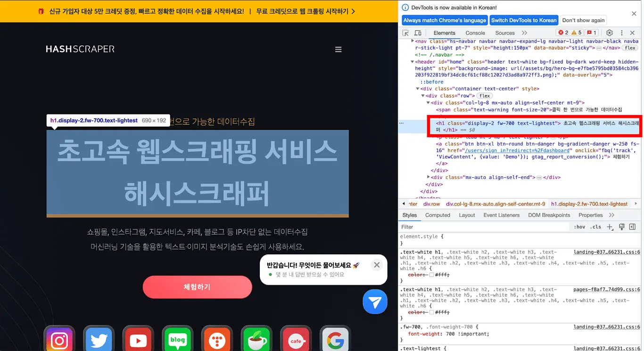Toggle the :hov element state panel
The height and width of the screenshot is (351, 644).
tap(579, 227)
